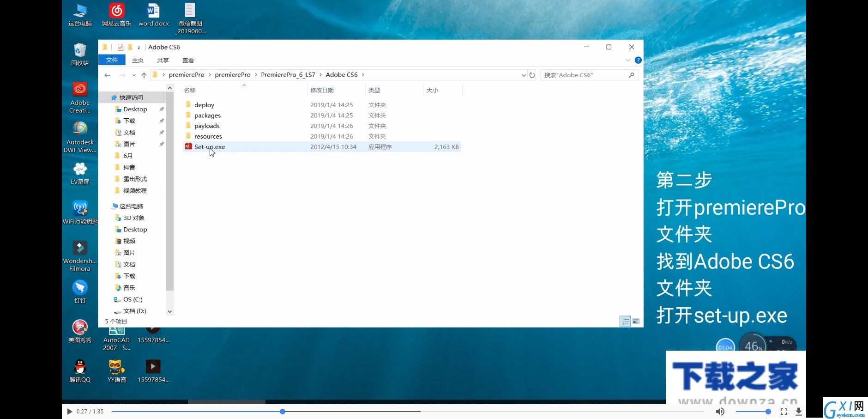Click the video download icon
Viewport: 868px width, 419px height.
pos(798,411)
